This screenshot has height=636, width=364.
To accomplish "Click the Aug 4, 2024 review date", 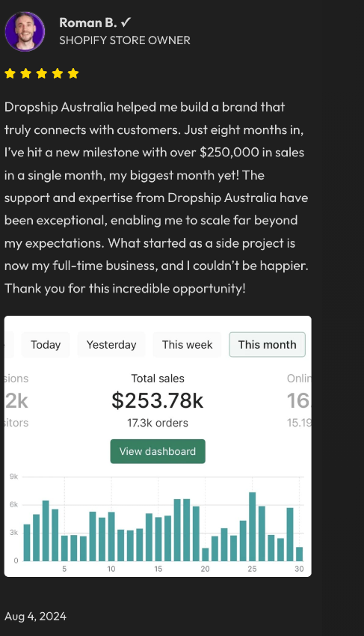I will coord(35,617).
